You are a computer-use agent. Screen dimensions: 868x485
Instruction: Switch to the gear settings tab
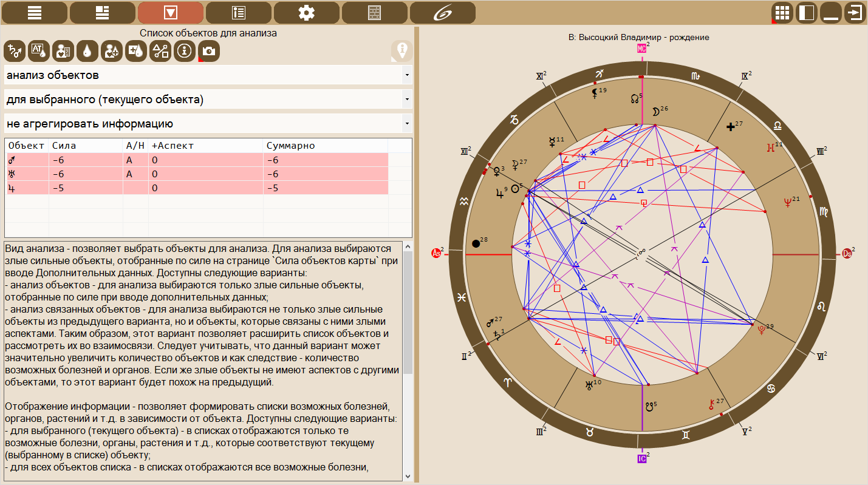tap(306, 13)
